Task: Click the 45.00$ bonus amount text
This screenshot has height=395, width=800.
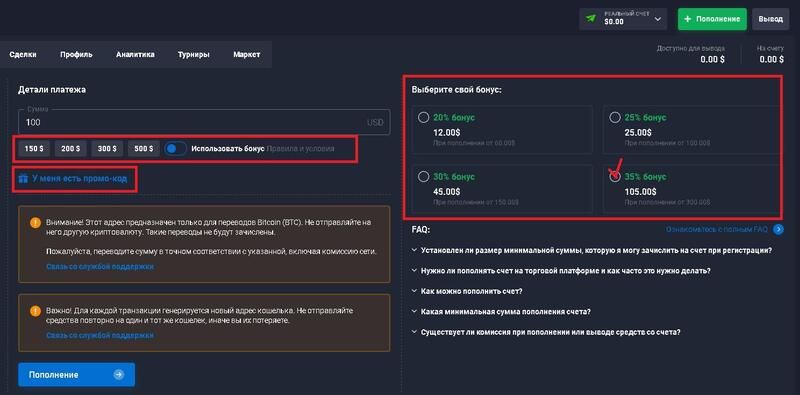Action: coord(446,191)
